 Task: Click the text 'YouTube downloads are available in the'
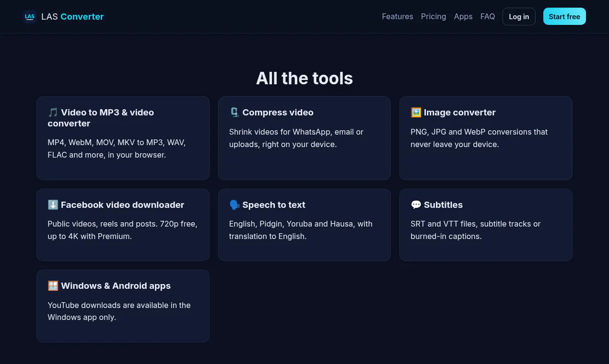(x=119, y=305)
